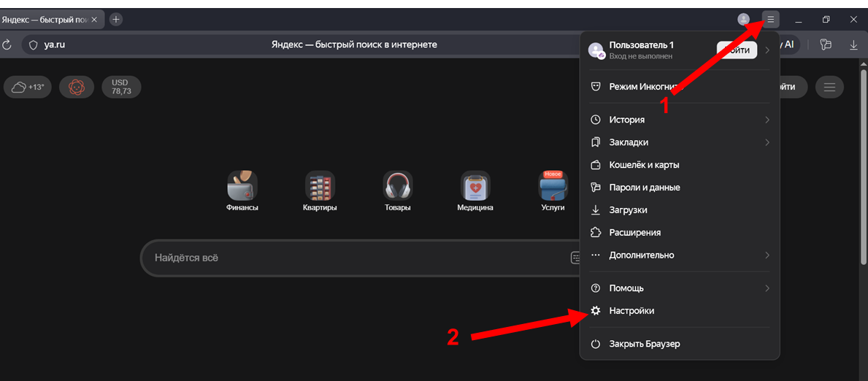Screen dimensions: 868x381
Task: Click the USD exchange rate widget
Action: click(x=121, y=88)
